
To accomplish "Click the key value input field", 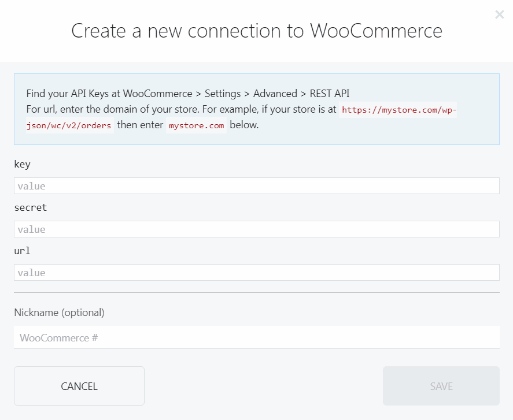I will (257, 185).
